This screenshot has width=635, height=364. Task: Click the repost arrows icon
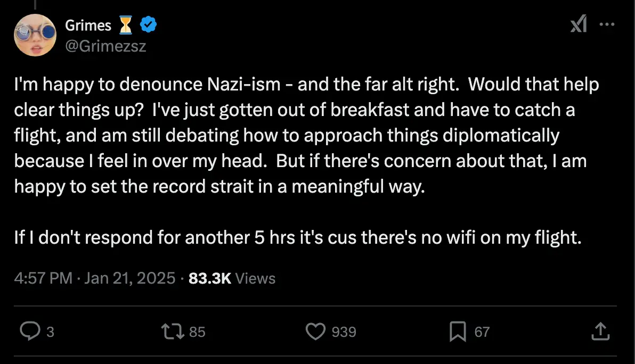coord(173,332)
